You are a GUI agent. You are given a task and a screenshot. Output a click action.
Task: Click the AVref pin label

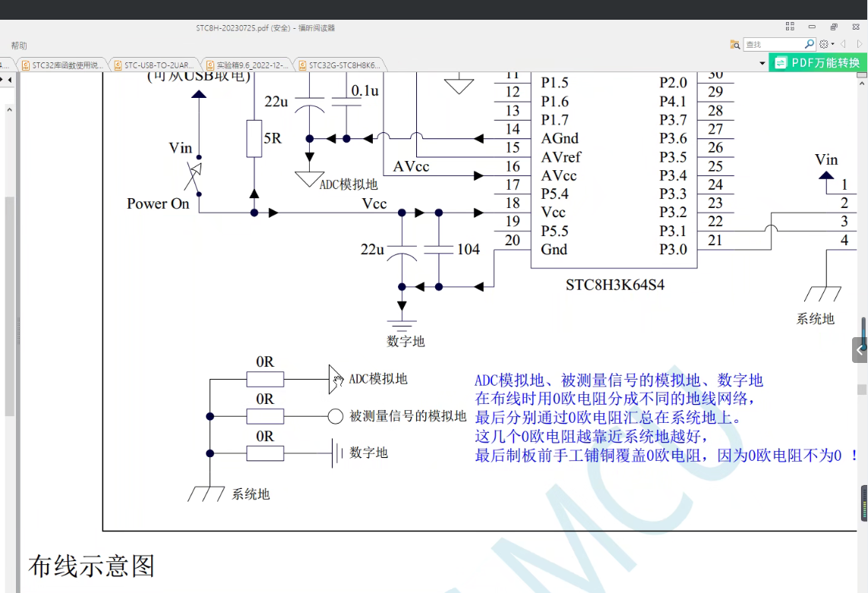[x=560, y=157]
